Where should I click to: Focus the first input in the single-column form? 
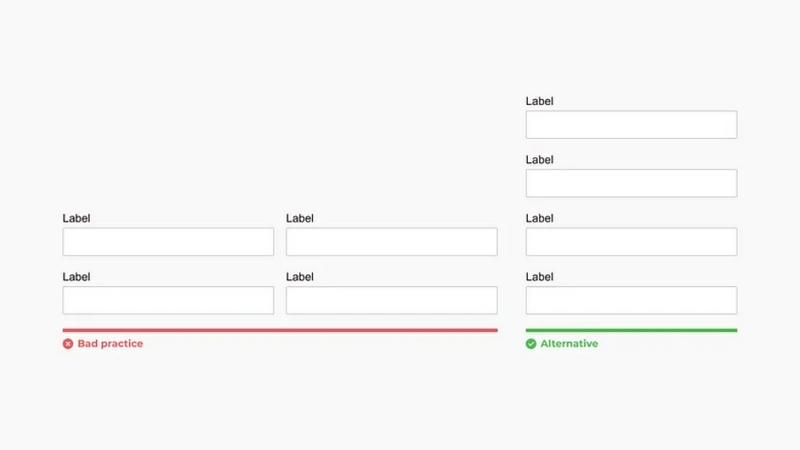click(x=632, y=124)
